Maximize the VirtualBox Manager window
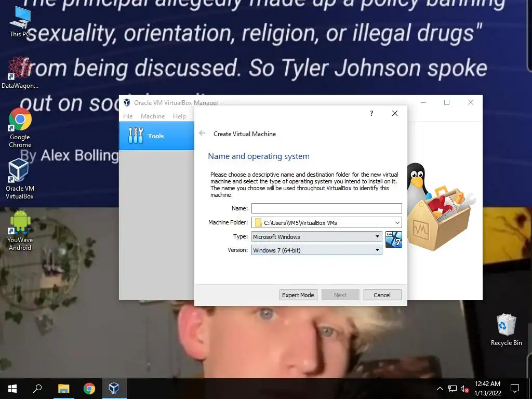The image size is (532, 399). point(447,102)
